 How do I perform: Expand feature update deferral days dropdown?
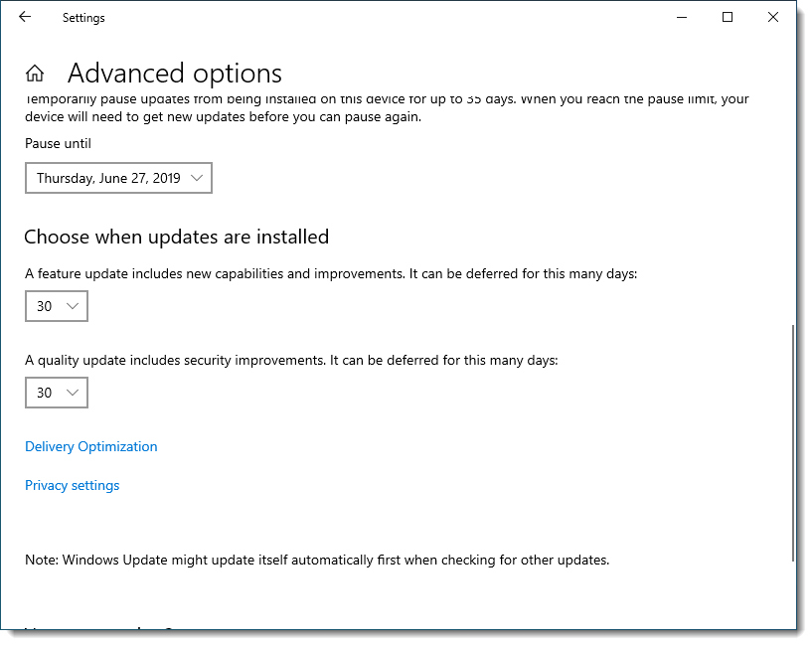pyautogui.click(x=57, y=306)
